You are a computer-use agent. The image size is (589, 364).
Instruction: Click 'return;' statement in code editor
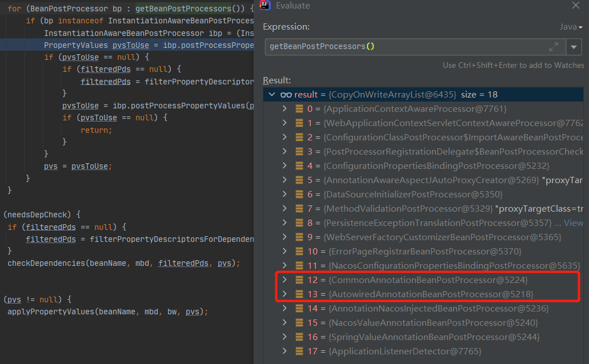pos(96,130)
